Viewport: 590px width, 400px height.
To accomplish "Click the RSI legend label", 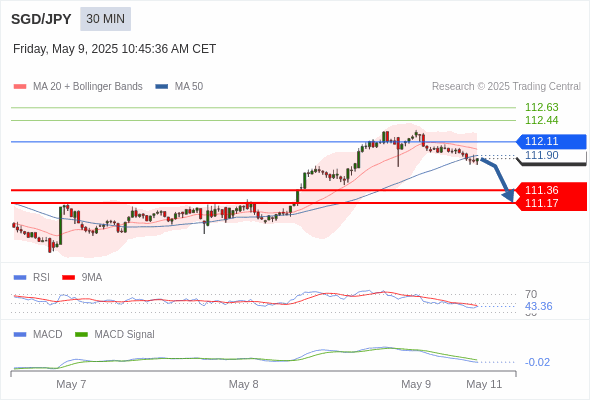I will 41,278.
